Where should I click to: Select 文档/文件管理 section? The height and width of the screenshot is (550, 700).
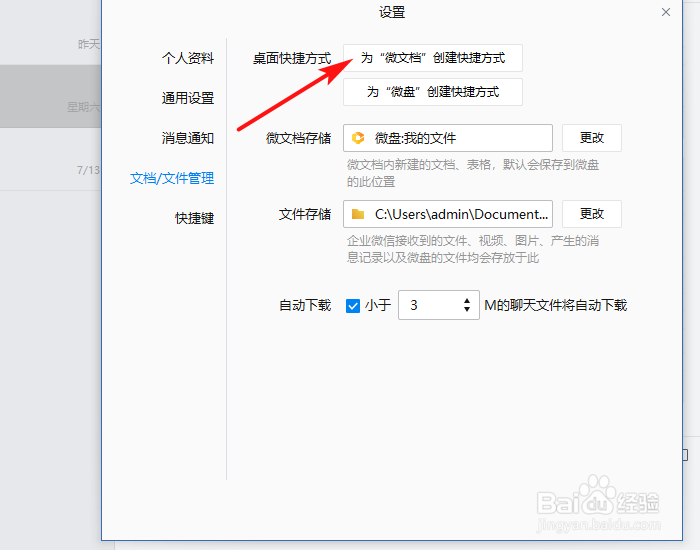(172, 179)
